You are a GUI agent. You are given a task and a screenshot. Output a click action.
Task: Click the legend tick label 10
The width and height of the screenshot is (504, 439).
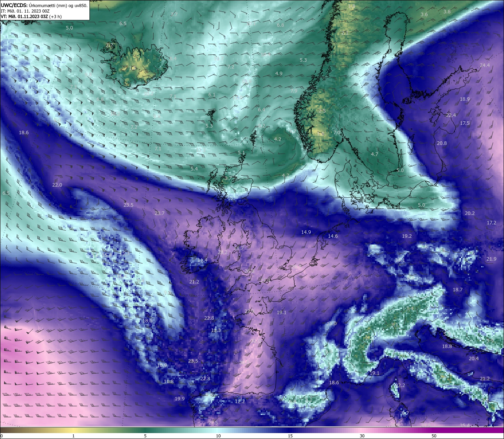point(218,436)
